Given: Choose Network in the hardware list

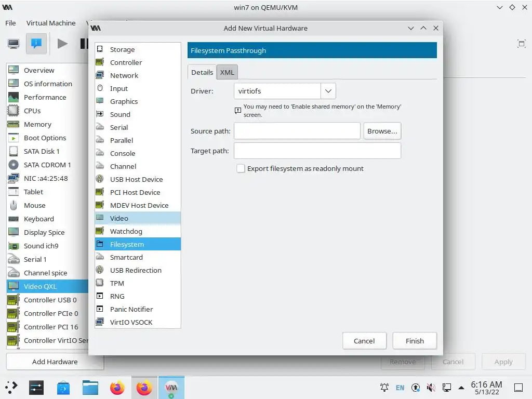Looking at the screenshot, I should point(138,75).
